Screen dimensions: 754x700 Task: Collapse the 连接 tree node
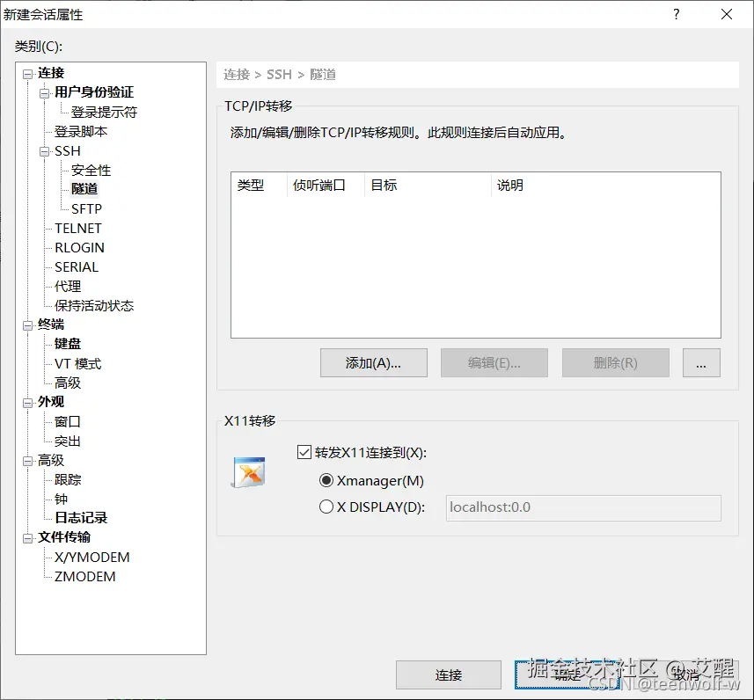27,73
